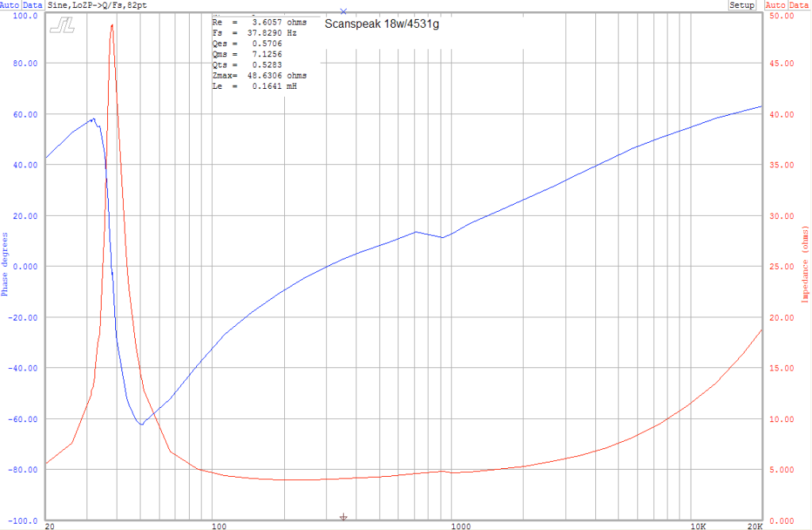Click the '100' frequency axis label
This screenshot has width=812, height=530.
220,526
